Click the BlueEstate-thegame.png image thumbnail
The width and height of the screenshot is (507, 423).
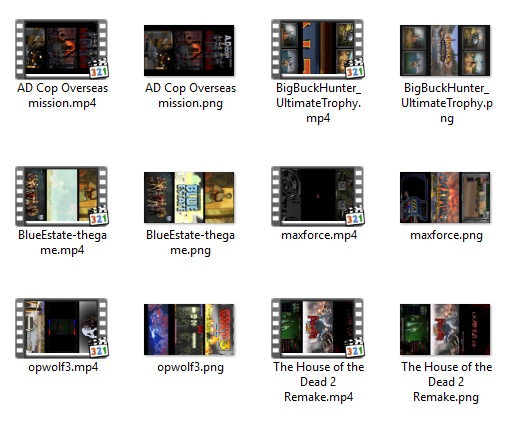point(189,198)
